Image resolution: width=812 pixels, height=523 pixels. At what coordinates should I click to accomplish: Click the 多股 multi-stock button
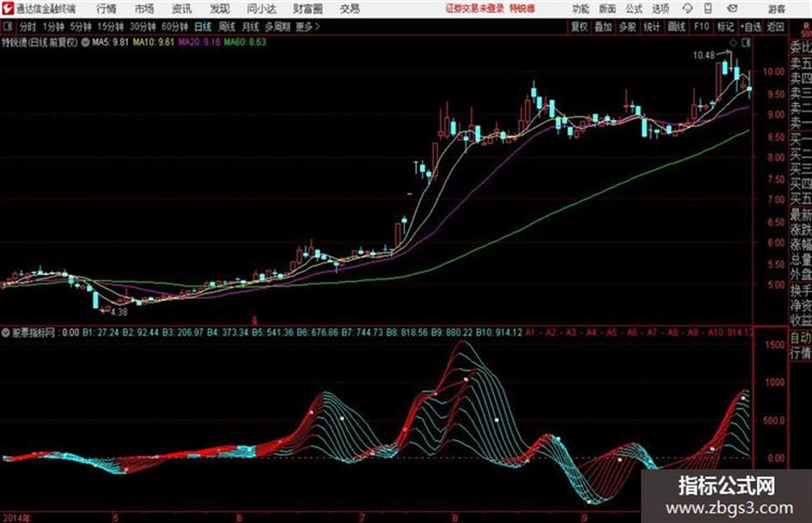627,27
